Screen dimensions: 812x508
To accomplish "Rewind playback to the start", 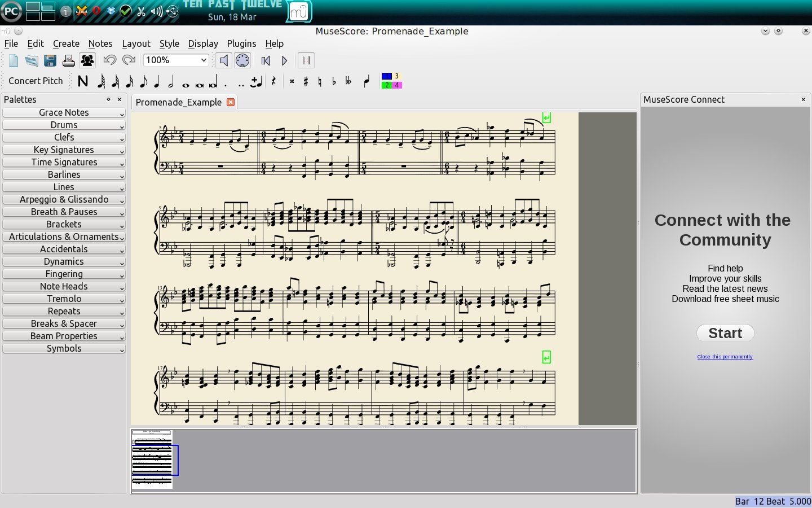I will point(266,60).
